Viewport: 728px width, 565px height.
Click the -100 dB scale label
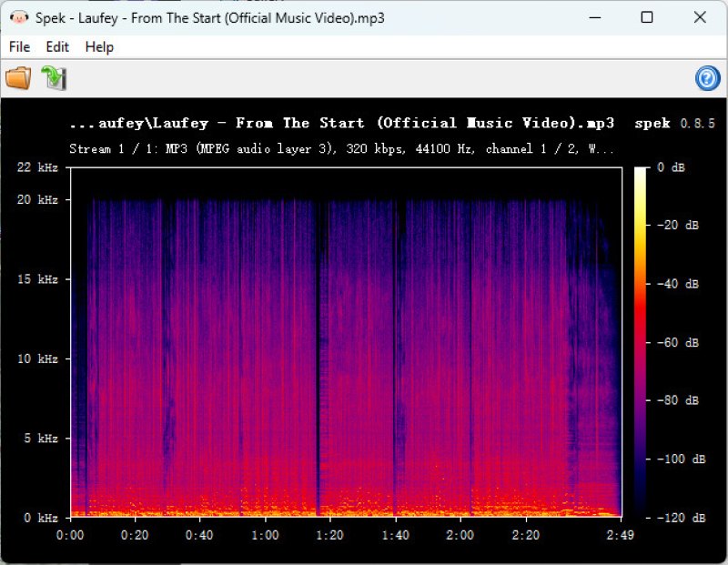pyautogui.click(x=681, y=459)
